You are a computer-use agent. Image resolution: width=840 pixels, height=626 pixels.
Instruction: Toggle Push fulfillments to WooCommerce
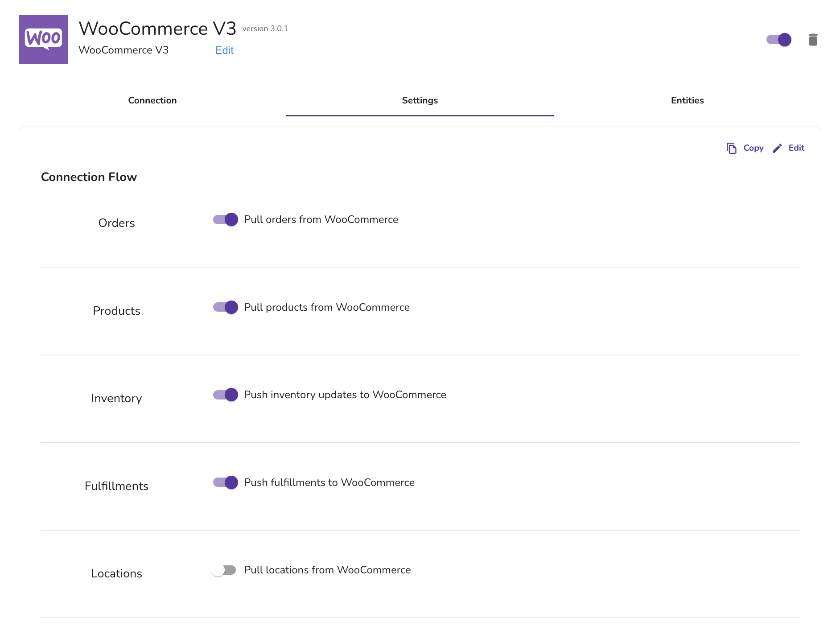pyautogui.click(x=226, y=482)
